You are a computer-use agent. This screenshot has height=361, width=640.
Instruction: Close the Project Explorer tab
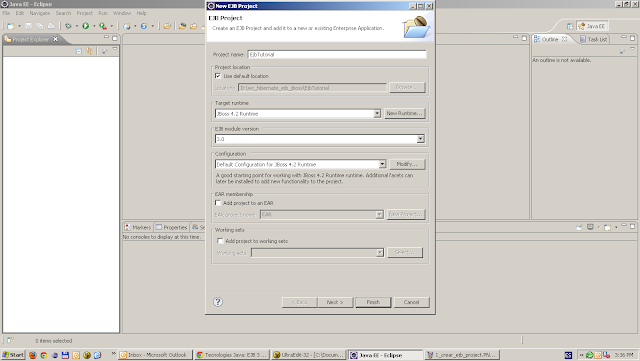pyautogui.click(x=56, y=39)
